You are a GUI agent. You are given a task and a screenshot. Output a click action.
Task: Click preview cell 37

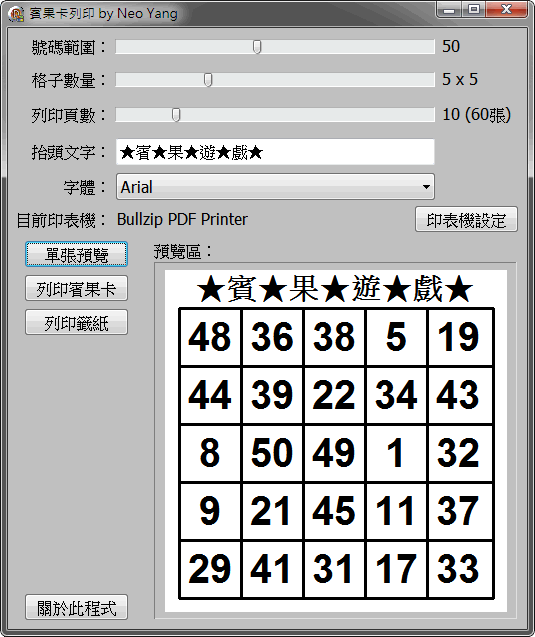pos(460,511)
